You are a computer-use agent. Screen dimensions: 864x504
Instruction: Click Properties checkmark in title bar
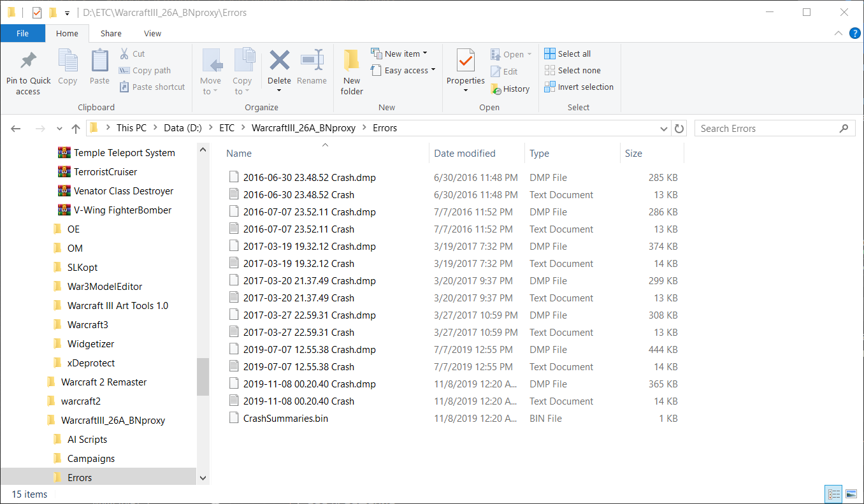coord(37,12)
